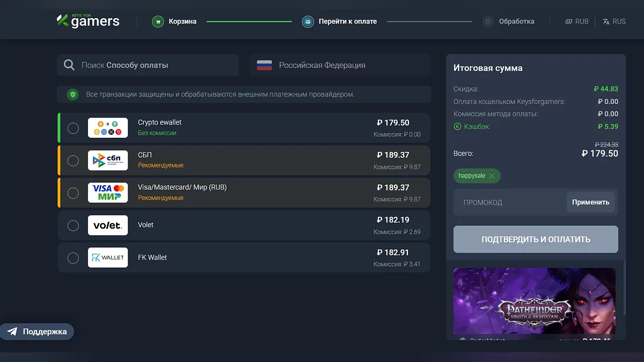Open the Перейти к оплате step

pyautogui.click(x=347, y=21)
